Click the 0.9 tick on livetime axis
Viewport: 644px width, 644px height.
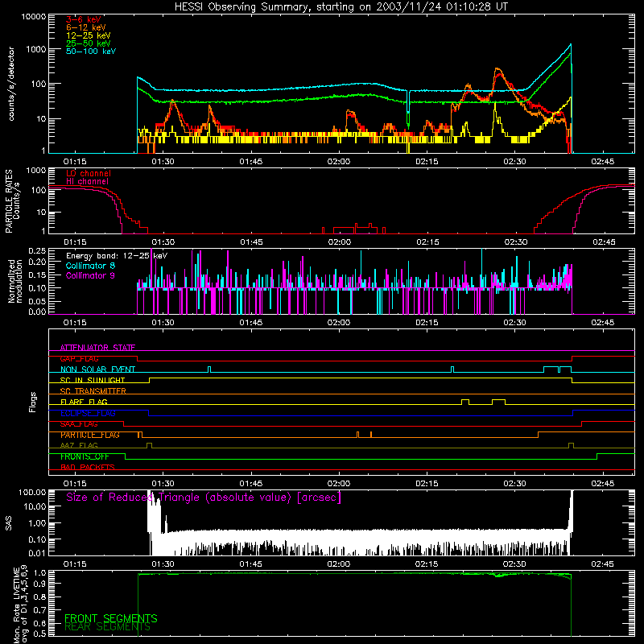[x=41, y=582]
